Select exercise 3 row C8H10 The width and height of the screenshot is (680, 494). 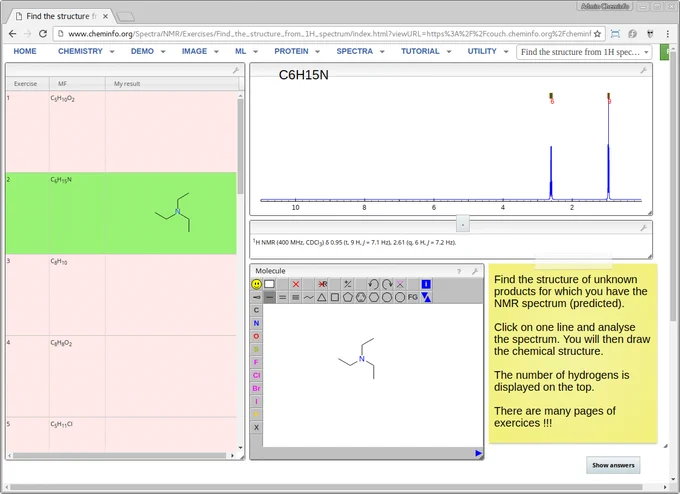click(x=121, y=295)
